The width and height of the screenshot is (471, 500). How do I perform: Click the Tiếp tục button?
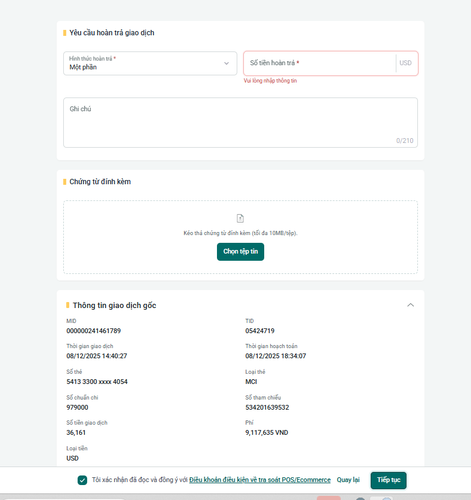coord(388,480)
